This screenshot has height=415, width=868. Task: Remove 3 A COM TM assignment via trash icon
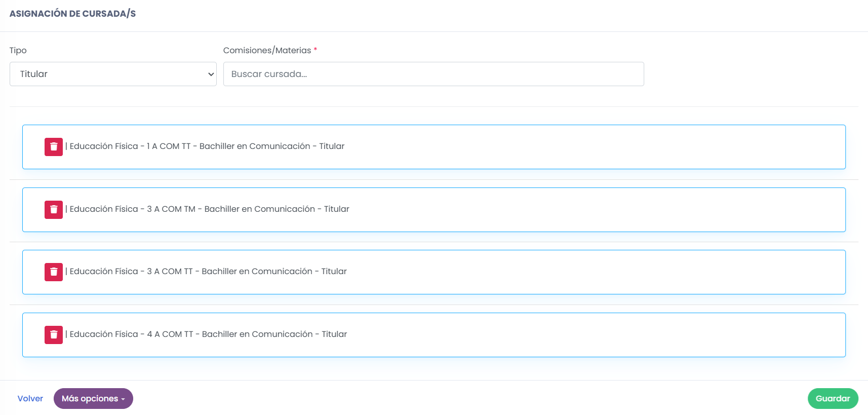click(54, 210)
